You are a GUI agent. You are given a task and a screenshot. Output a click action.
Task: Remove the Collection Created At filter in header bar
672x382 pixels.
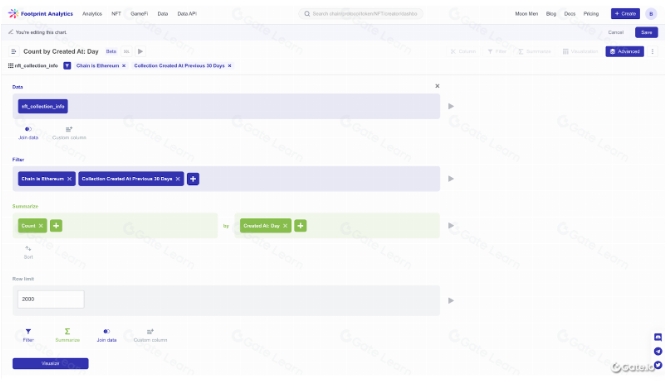[230, 66]
